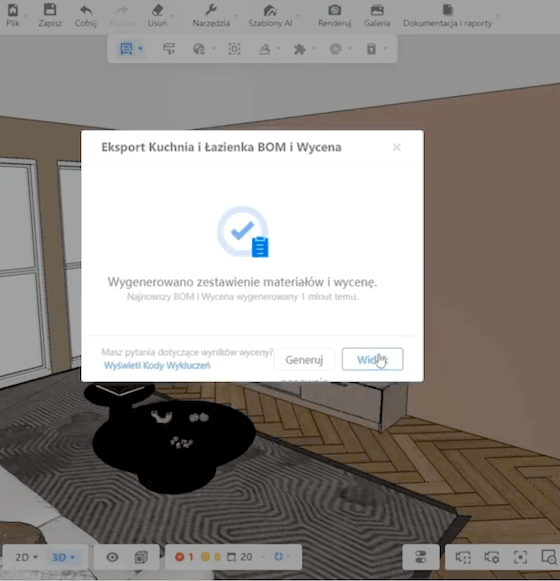Click the Zapisz save icon
This screenshot has width=560, height=581.
50,10
